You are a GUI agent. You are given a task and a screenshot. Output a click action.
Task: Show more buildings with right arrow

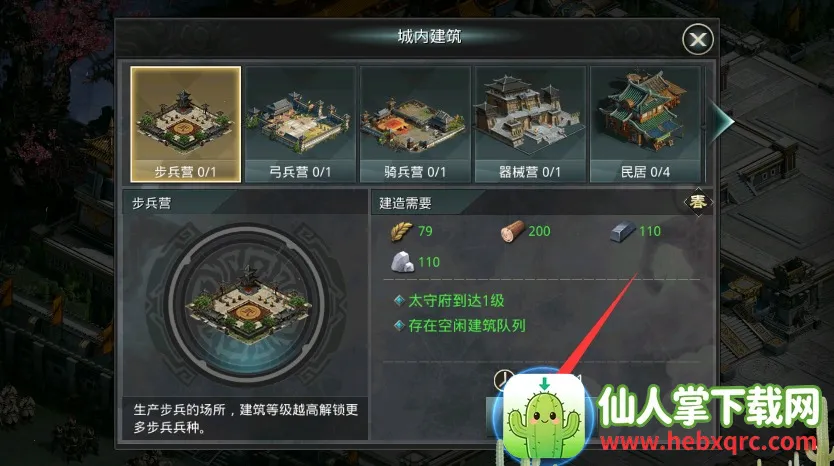(x=723, y=122)
